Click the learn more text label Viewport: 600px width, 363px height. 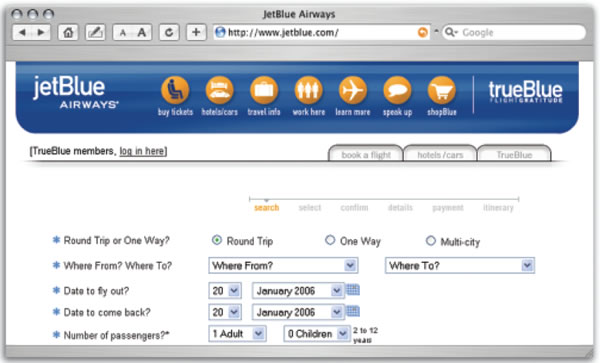point(353,112)
